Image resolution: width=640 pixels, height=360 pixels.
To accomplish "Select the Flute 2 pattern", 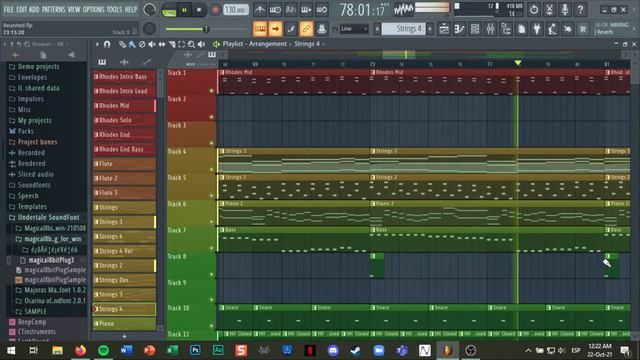I will point(124,178).
